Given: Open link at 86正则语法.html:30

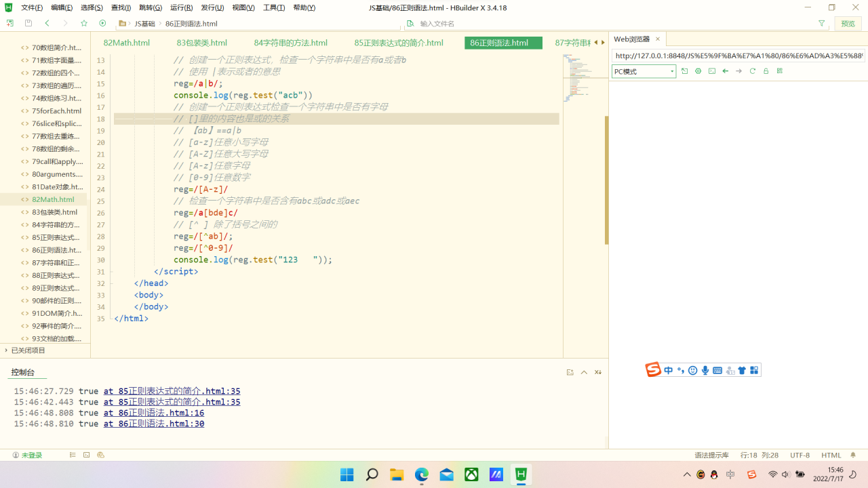Looking at the screenshot, I should [153, 424].
